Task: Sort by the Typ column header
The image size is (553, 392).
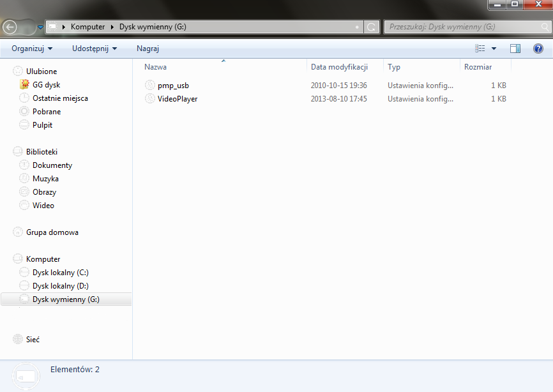Action: (x=394, y=67)
